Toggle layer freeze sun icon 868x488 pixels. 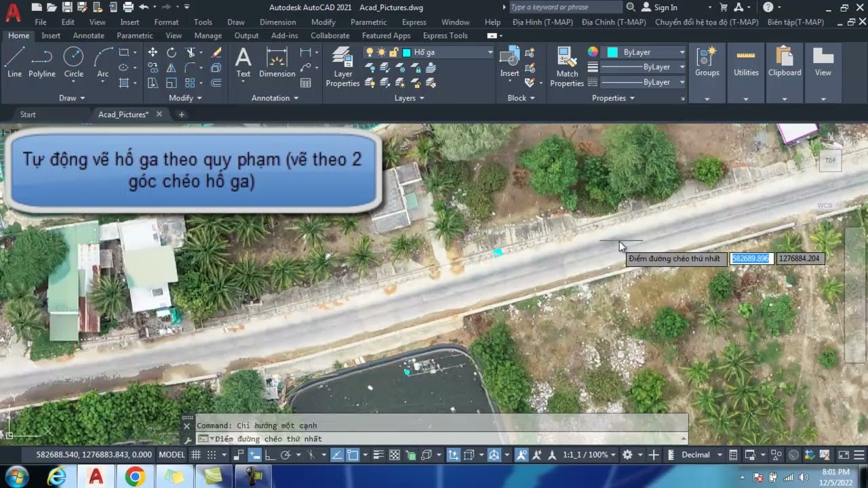click(x=381, y=52)
